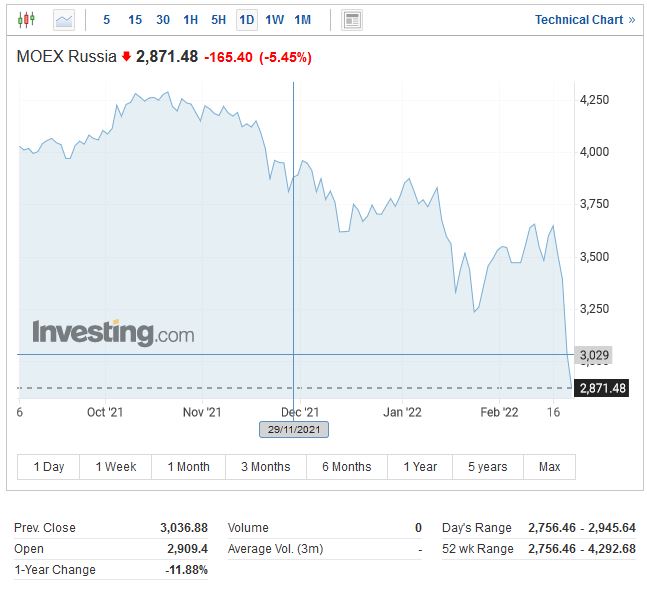
Task: Select the 30-minute interval
Action: pos(163,19)
